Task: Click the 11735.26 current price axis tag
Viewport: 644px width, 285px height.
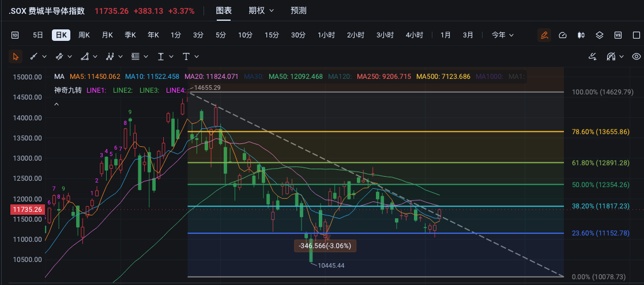Action: pos(28,210)
